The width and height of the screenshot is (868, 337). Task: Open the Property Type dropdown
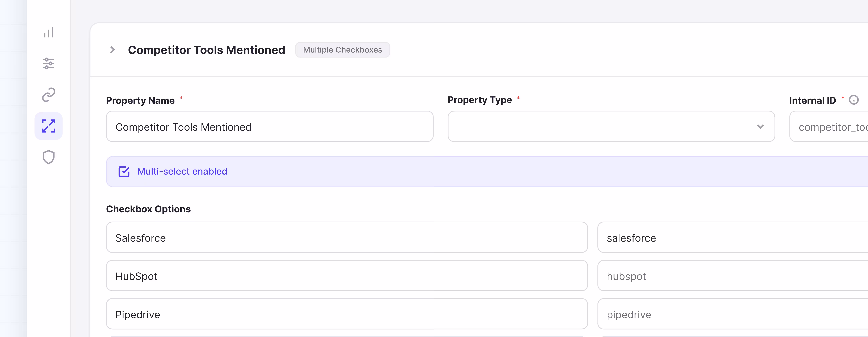611,126
